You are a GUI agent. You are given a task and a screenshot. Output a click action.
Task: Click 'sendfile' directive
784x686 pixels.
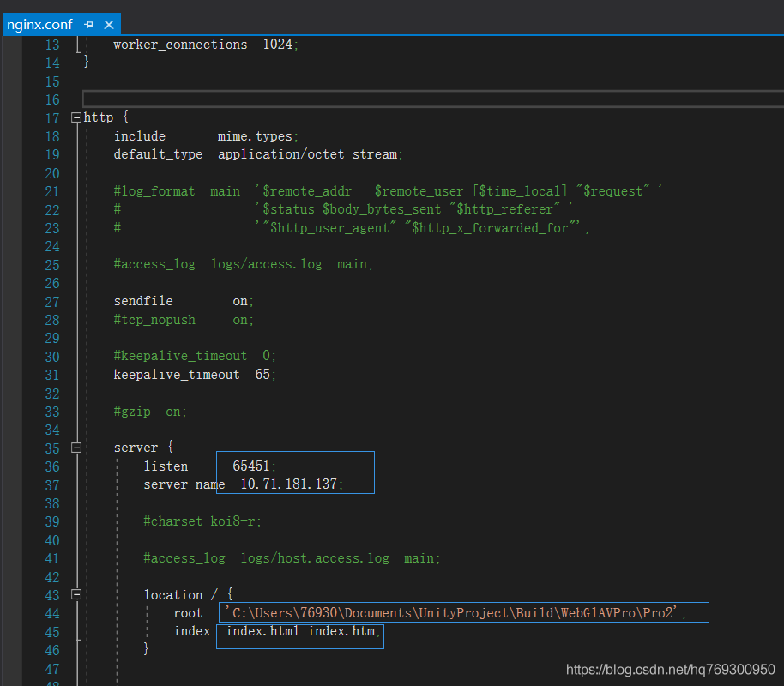click(x=143, y=301)
